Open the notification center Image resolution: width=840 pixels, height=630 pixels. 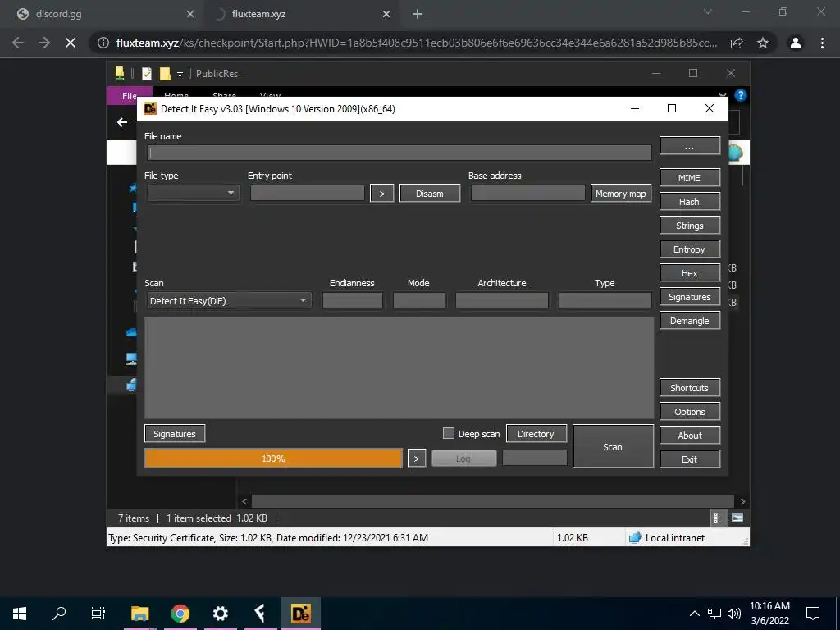coord(813,614)
